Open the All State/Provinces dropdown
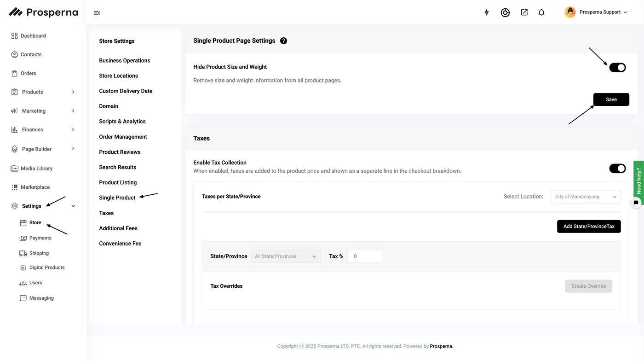The image size is (644, 361). click(x=286, y=256)
